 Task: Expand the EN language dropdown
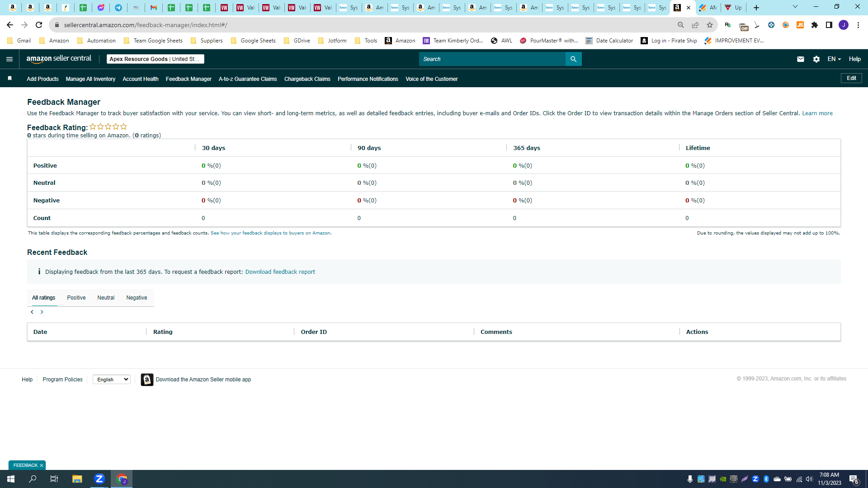pyautogui.click(x=834, y=59)
